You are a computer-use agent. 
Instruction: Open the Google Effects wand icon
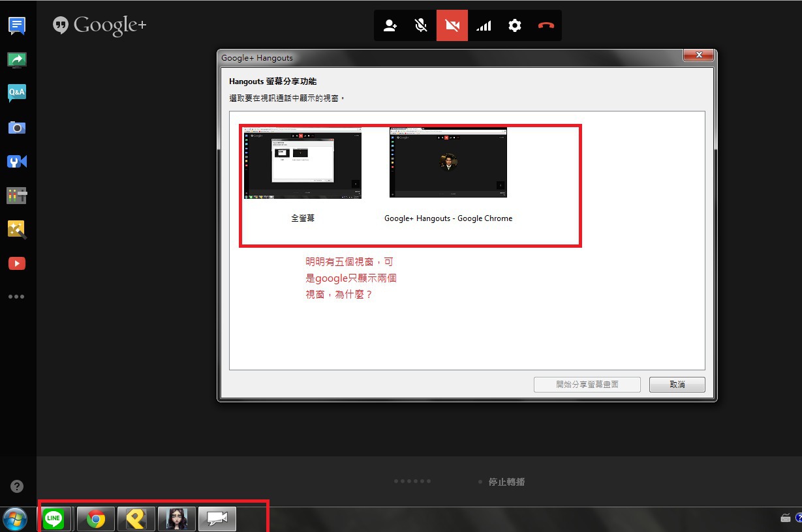17,229
